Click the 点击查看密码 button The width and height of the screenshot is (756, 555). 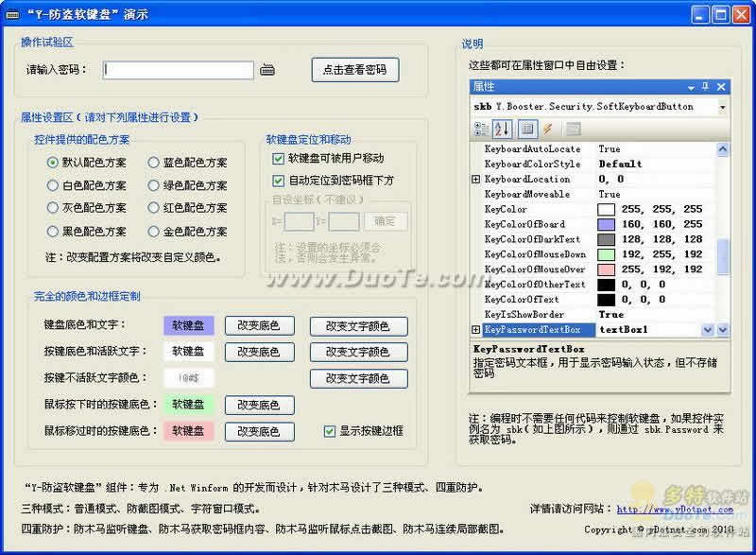[355, 70]
